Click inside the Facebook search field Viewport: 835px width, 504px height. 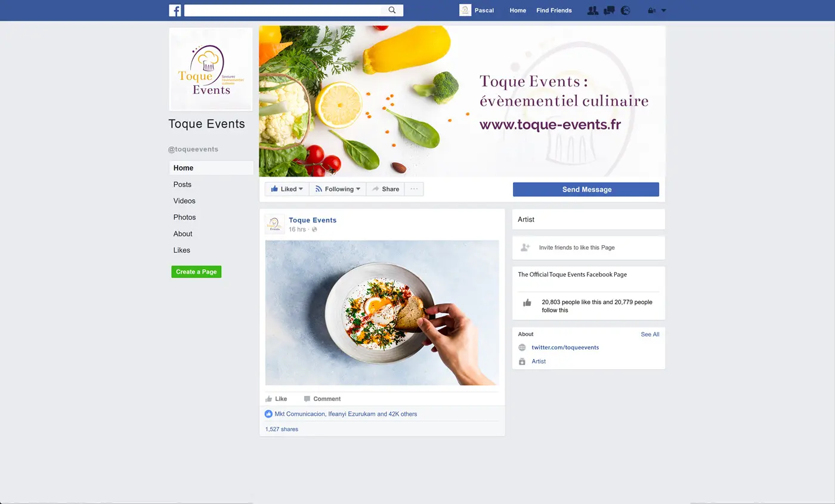[x=283, y=10]
